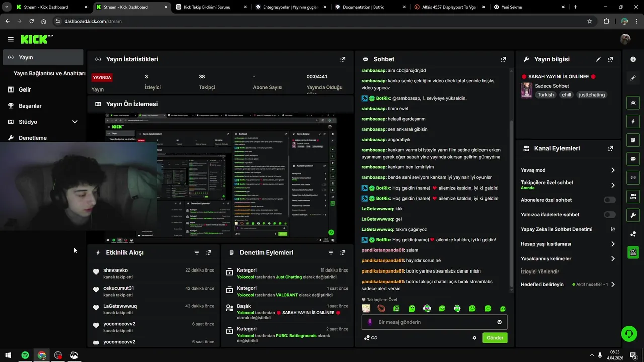
Task: Click the justtchating tag in stream info
Action: coord(592,95)
